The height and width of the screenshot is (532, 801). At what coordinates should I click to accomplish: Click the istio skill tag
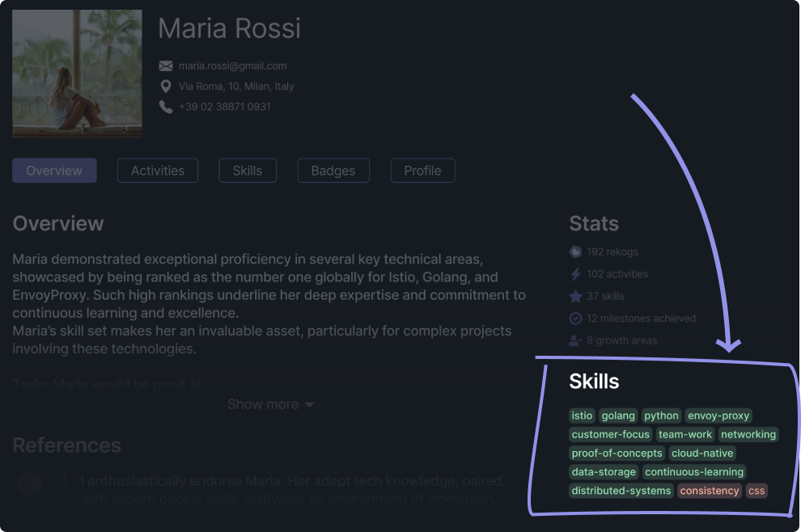point(582,416)
